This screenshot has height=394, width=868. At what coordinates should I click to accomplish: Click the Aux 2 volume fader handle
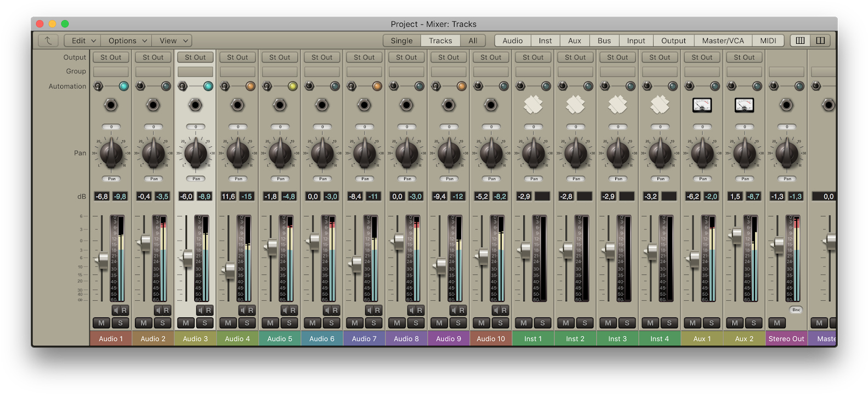point(735,236)
